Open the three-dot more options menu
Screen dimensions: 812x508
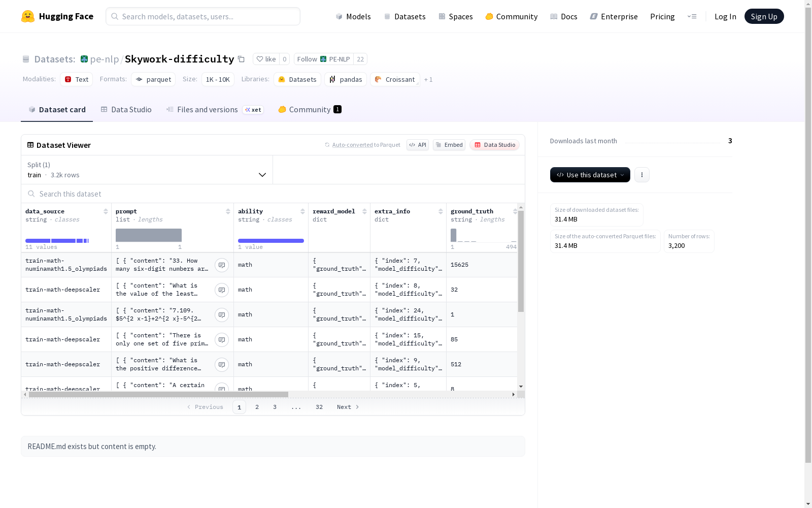(x=642, y=175)
